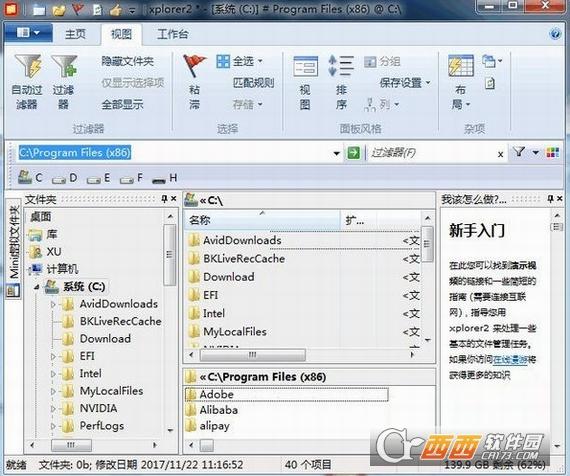
Task: Select BKLiveRecCache in the C:\ file list
Action: (244, 259)
